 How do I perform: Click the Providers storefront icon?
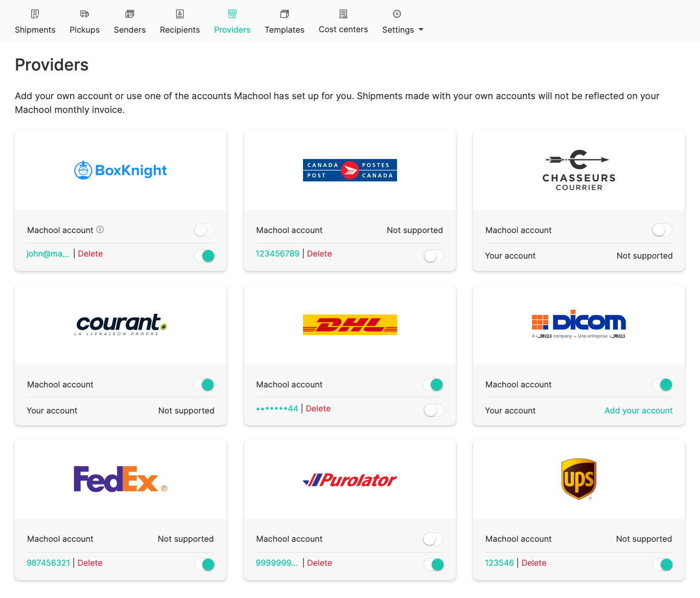[232, 14]
